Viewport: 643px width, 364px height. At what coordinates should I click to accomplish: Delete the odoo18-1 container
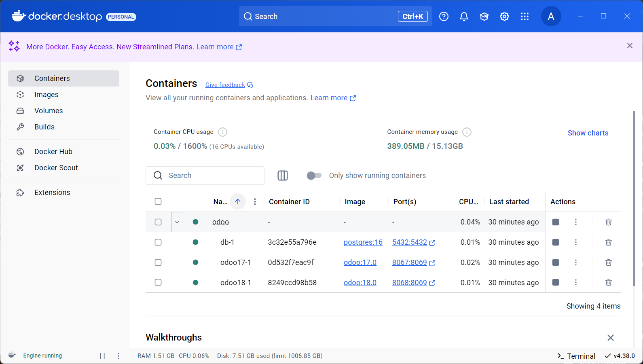click(x=608, y=282)
